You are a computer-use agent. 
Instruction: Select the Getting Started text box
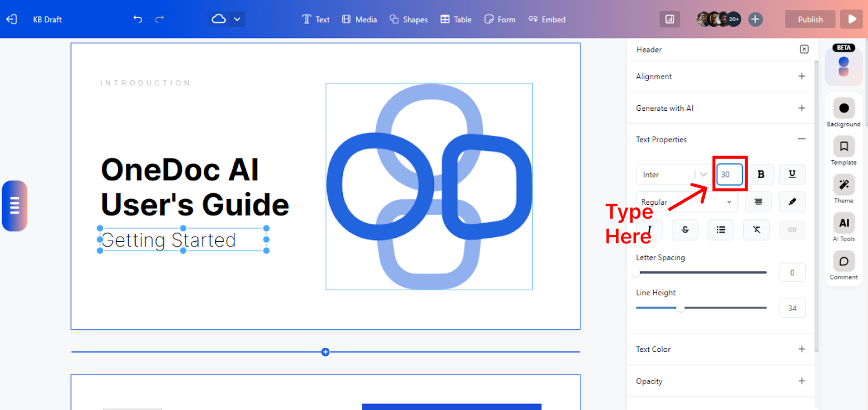click(183, 239)
